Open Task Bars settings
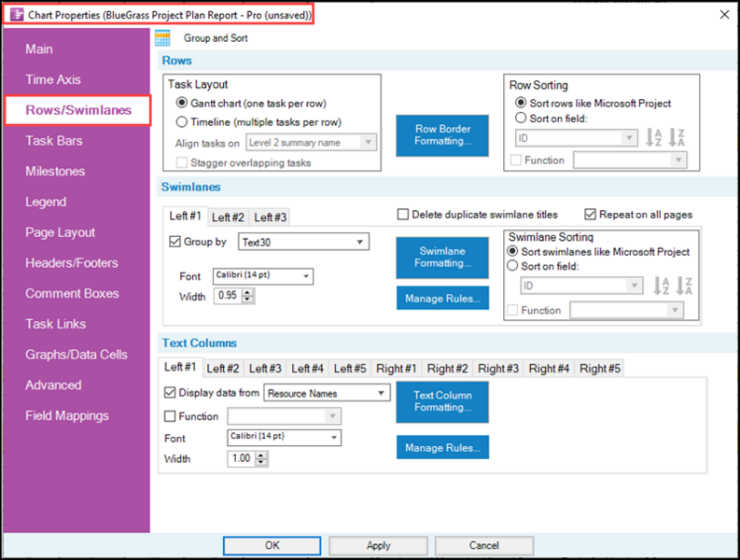This screenshot has height=560, width=740. (54, 141)
